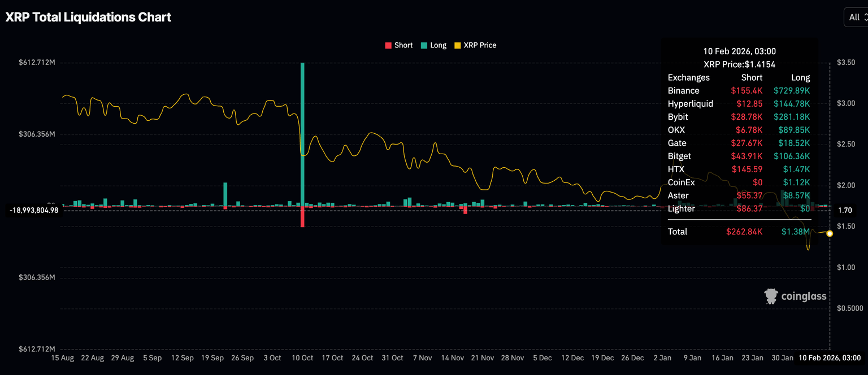Click the red Short legend marker
868x375 pixels.
tap(388, 45)
